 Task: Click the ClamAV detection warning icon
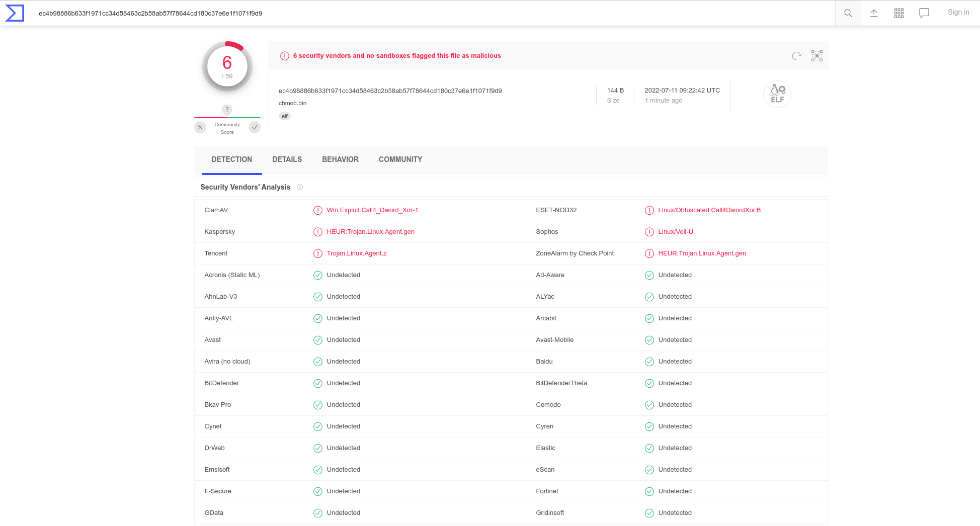pyautogui.click(x=318, y=210)
